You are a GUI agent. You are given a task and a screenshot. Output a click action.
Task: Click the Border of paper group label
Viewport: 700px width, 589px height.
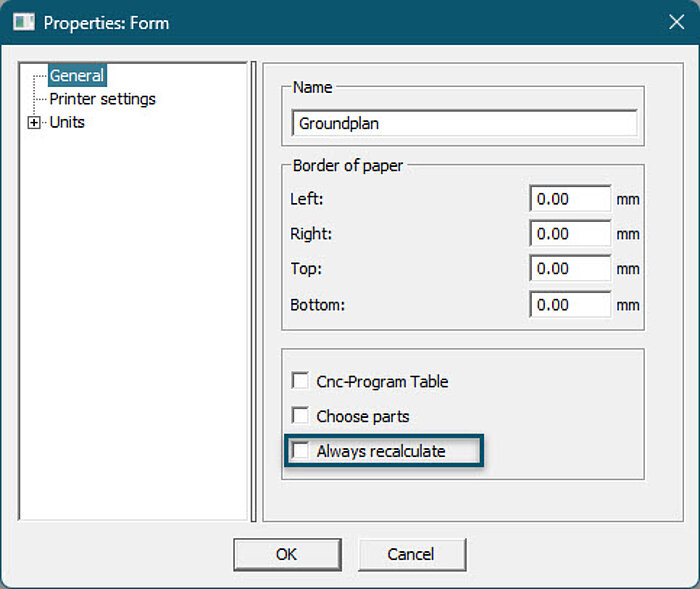[348, 166]
